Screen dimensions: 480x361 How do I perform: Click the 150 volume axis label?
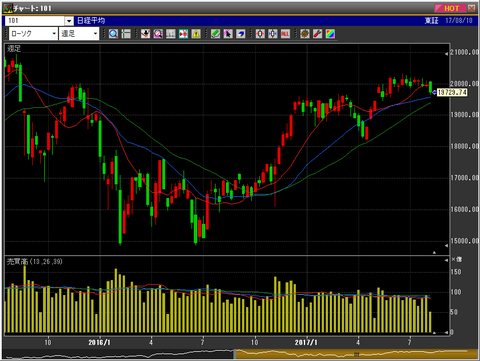(x=456, y=272)
